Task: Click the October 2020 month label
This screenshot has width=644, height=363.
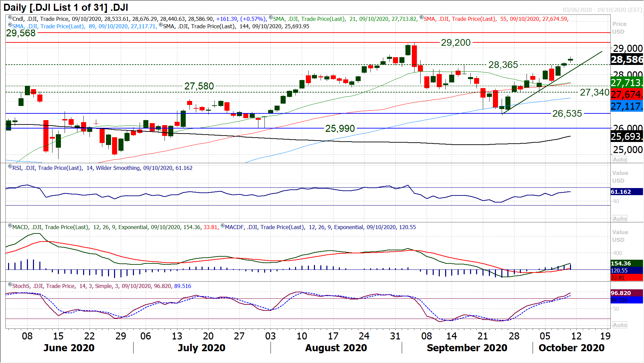Action: [572, 348]
